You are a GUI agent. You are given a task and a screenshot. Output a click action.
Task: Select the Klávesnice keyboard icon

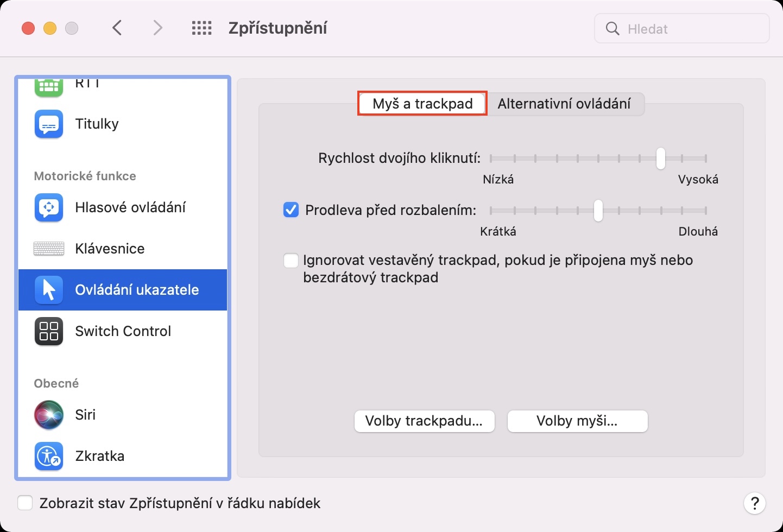click(x=49, y=249)
